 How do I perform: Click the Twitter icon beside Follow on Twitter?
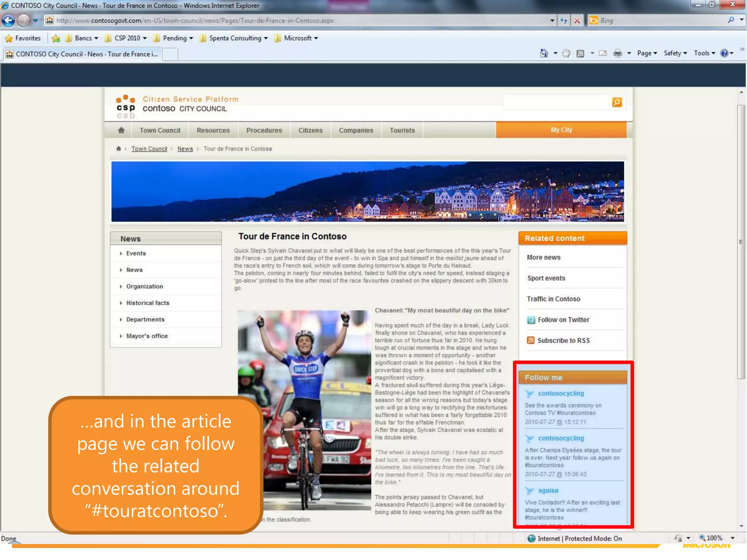point(531,320)
